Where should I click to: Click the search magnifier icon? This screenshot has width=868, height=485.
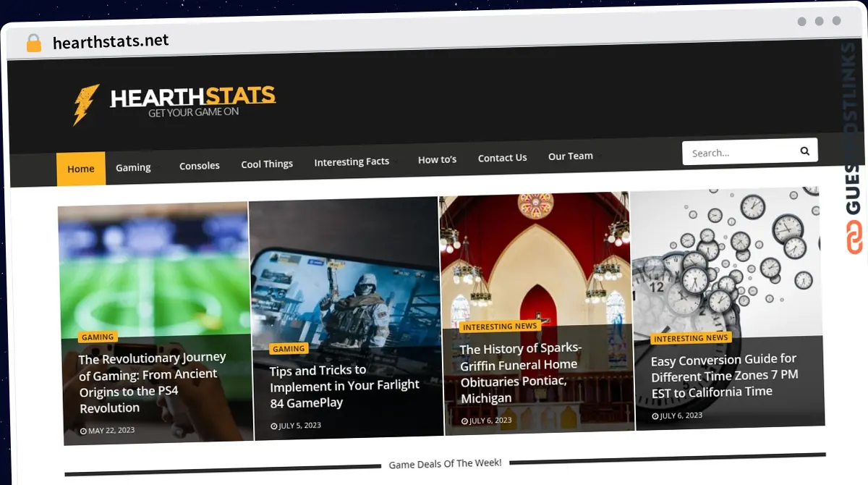804,151
